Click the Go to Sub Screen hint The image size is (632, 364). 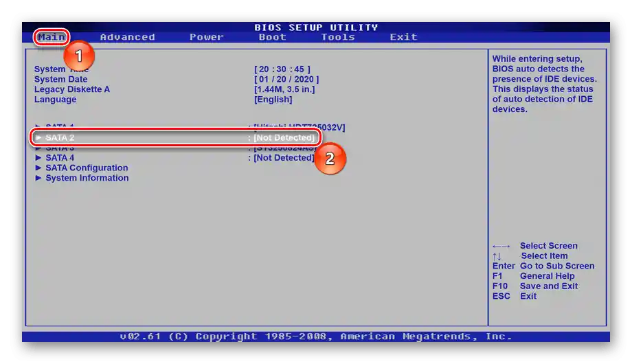pyautogui.click(x=557, y=266)
